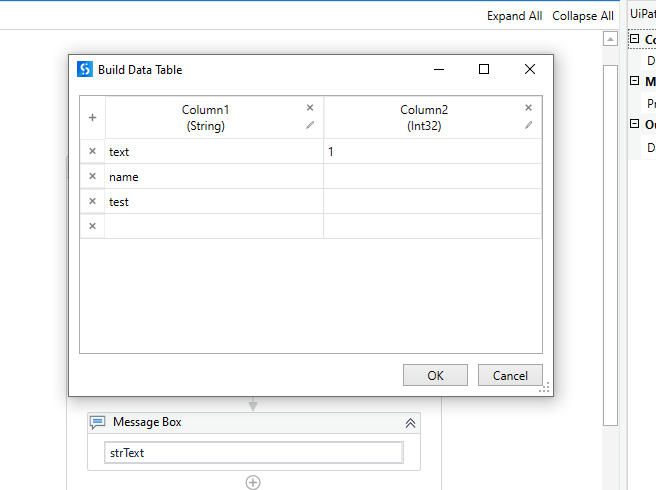The width and height of the screenshot is (656, 490).
Task: Delete Column1 using its X icon
Action: tap(310, 108)
